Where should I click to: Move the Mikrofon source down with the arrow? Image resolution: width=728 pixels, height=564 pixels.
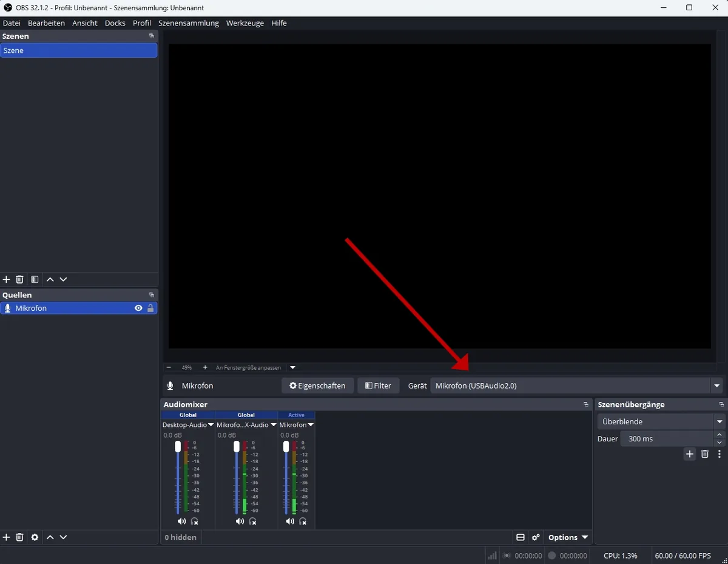point(63,537)
